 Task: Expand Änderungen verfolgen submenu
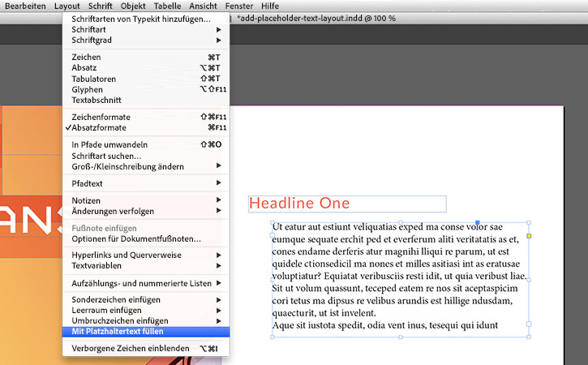(146, 211)
